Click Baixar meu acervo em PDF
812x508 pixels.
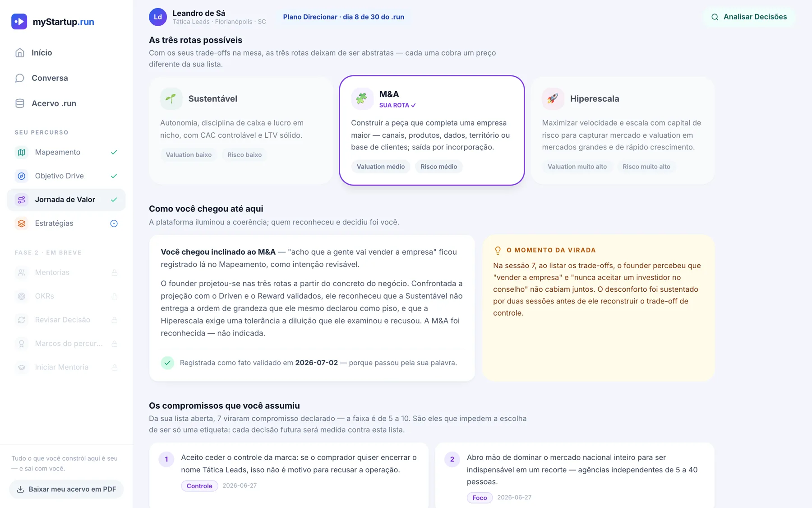[x=66, y=489]
